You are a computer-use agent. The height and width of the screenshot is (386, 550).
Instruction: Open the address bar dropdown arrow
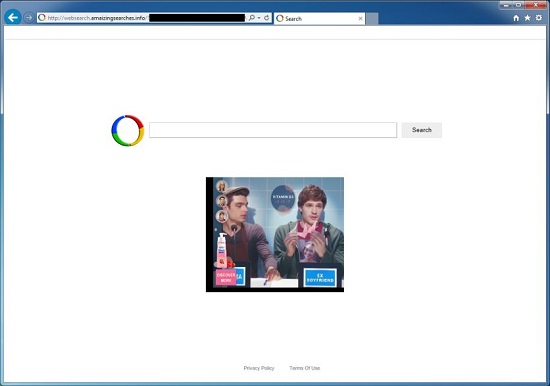coord(259,18)
